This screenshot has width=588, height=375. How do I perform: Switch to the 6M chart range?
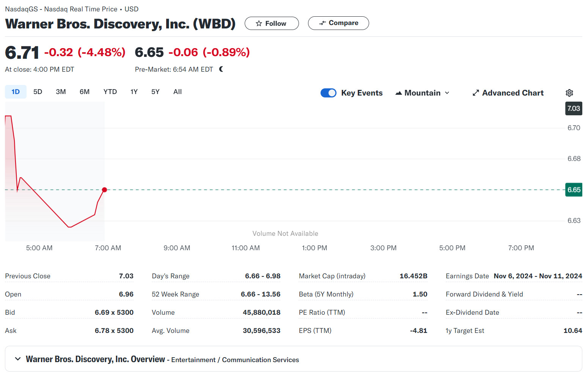point(85,92)
